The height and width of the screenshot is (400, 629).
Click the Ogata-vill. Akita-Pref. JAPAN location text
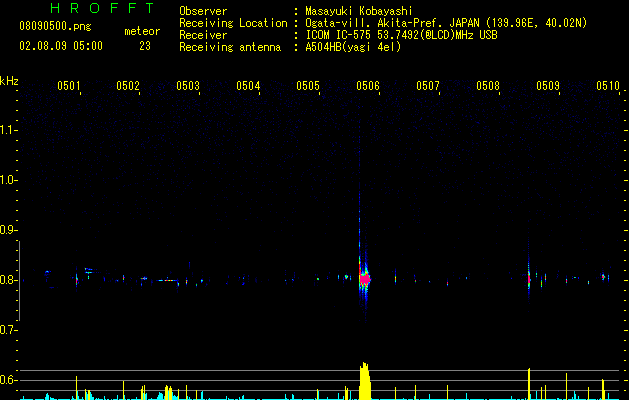[446, 23]
